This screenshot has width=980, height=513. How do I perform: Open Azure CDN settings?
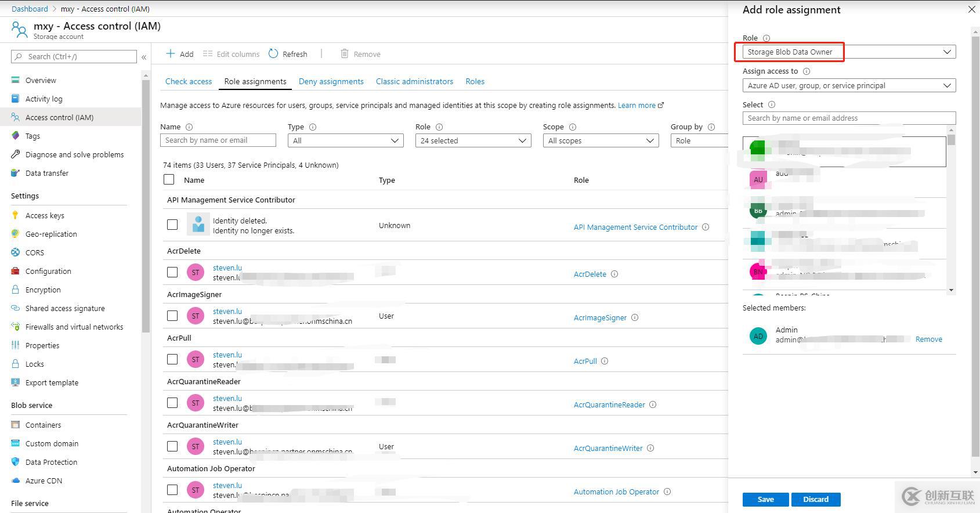pyautogui.click(x=44, y=481)
